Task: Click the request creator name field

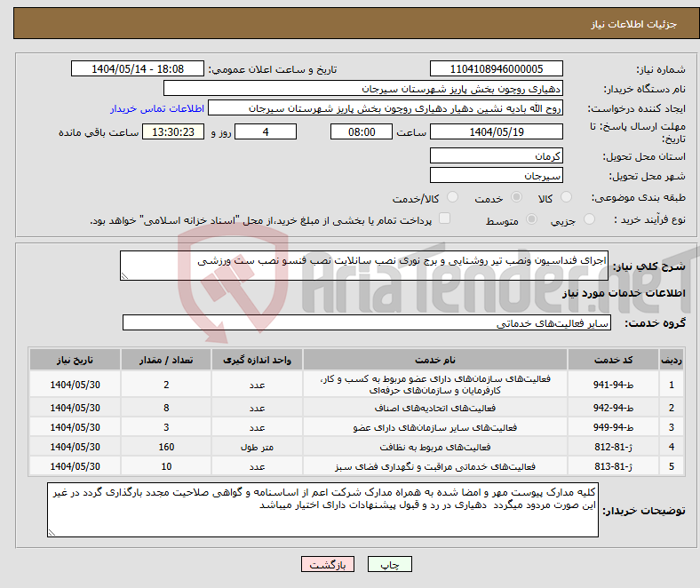Action: [386, 108]
